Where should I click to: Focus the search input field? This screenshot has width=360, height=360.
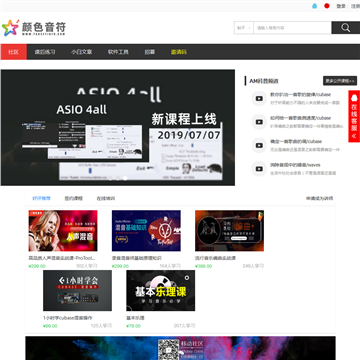(292, 28)
